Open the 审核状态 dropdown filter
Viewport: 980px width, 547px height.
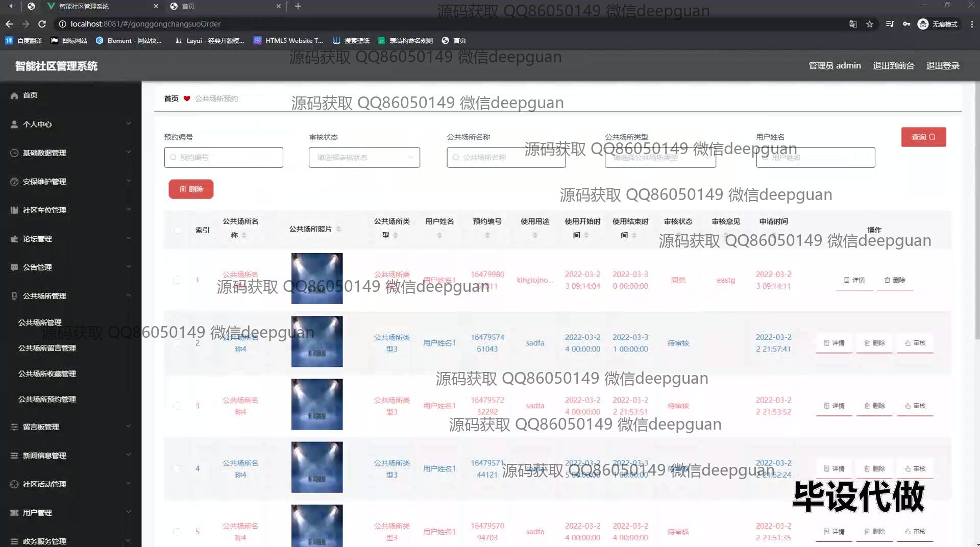pyautogui.click(x=364, y=158)
